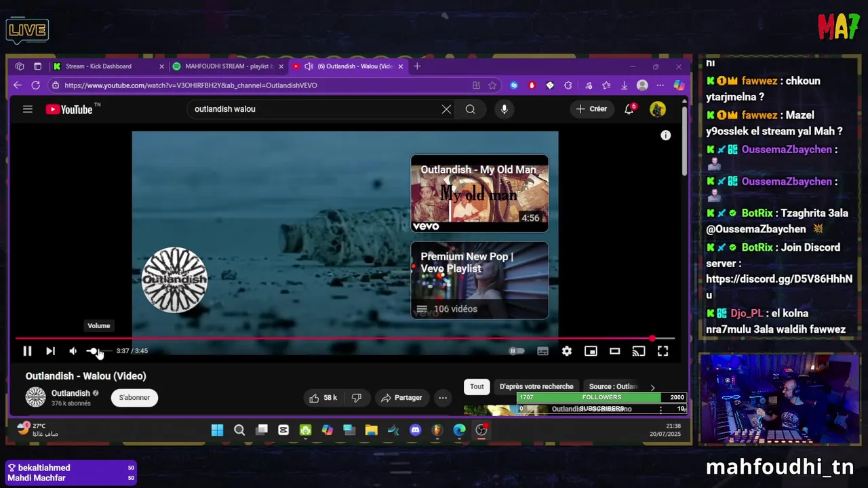Image resolution: width=868 pixels, height=488 pixels.
Task: Select the 'Source : Outlan' filter chip
Action: [612, 386]
